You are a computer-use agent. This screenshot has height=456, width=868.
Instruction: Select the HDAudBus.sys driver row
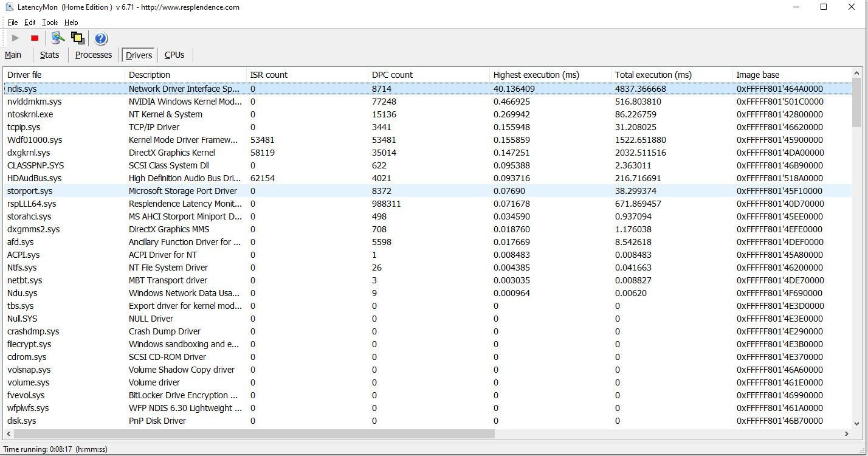(34, 178)
